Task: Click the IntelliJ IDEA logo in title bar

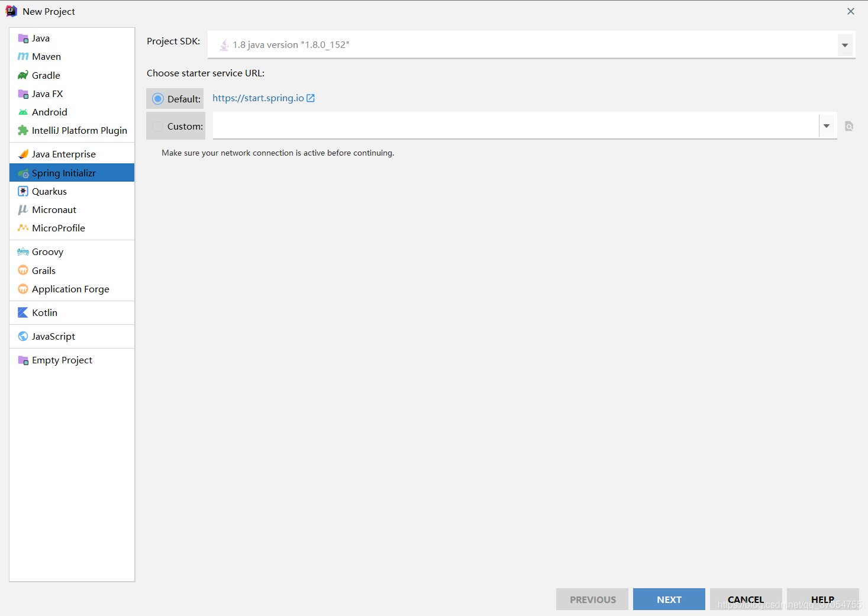Action: point(11,11)
